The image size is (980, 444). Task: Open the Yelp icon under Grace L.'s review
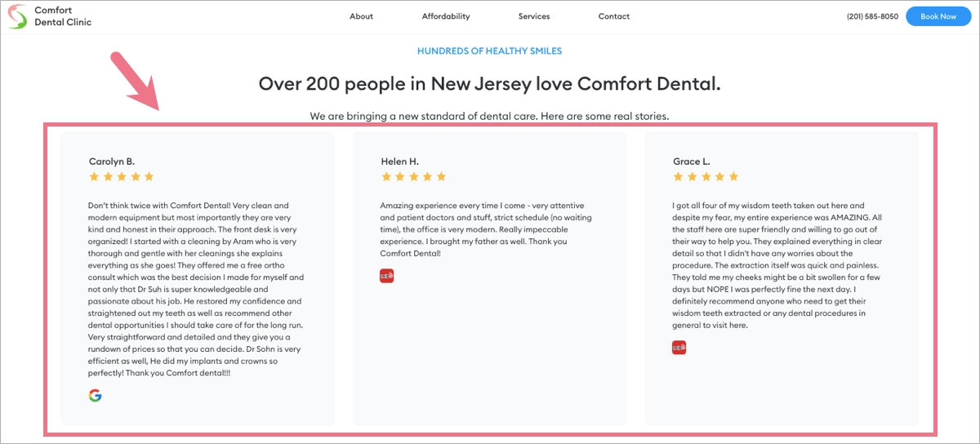tap(679, 348)
